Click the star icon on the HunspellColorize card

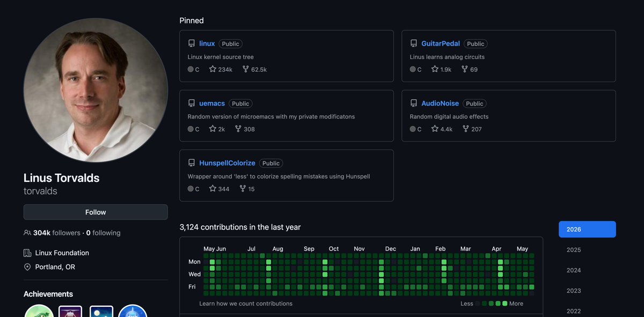point(213,188)
